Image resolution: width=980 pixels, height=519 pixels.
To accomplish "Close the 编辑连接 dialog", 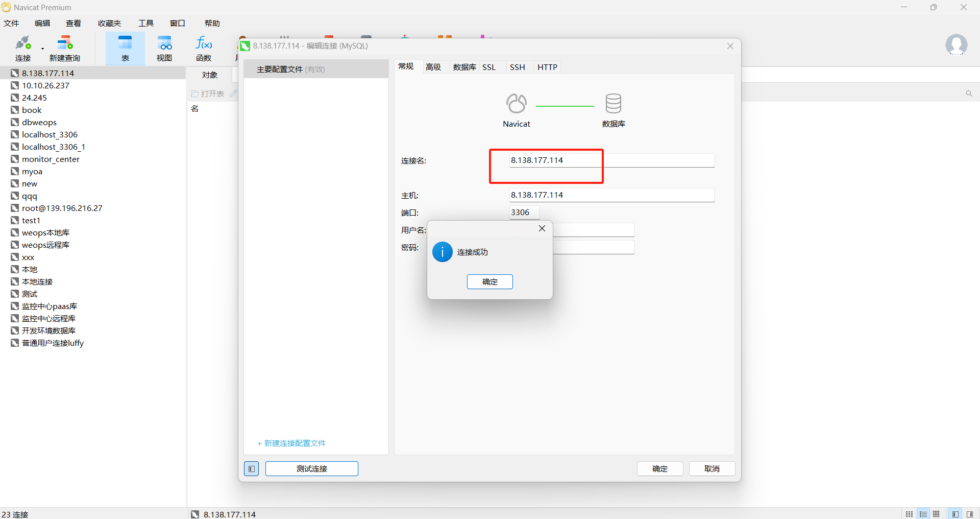I will pos(730,46).
